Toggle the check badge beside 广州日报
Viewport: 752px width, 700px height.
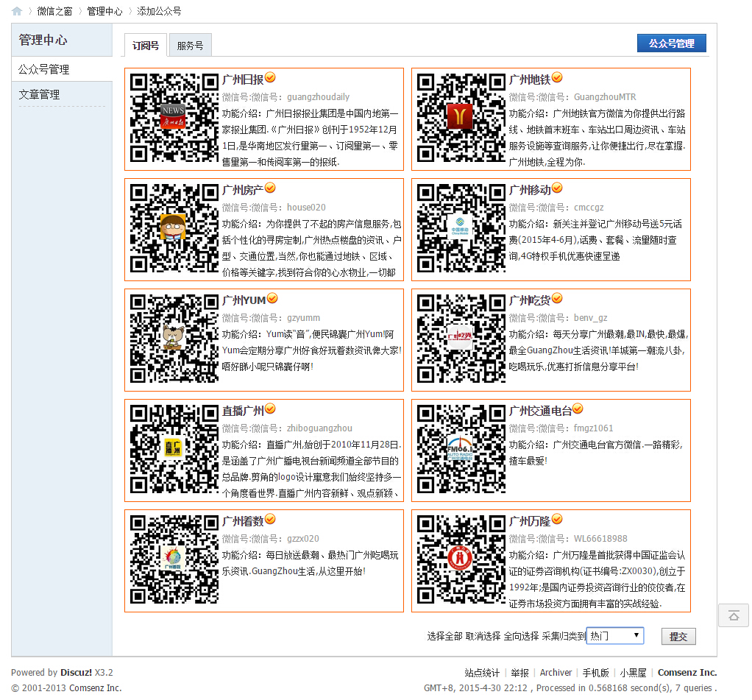click(270, 76)
